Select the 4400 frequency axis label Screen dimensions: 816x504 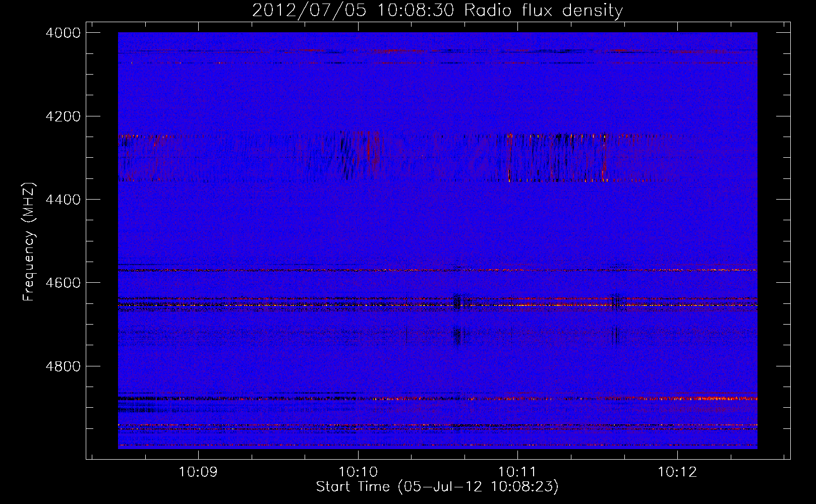[63, 200]
